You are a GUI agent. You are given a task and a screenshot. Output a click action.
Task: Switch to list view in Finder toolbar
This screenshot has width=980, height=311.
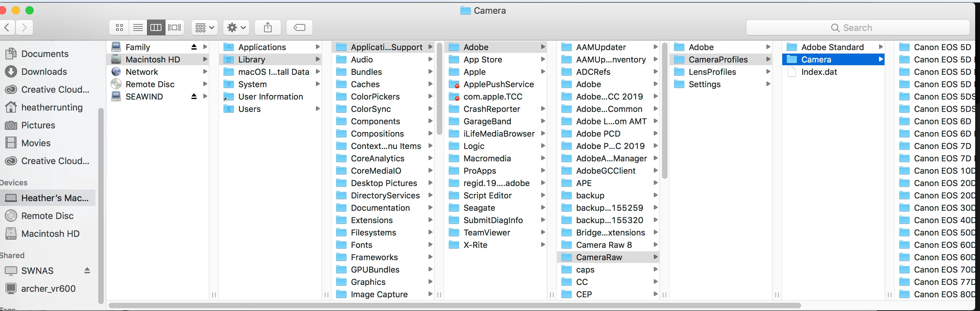[138, 27]
